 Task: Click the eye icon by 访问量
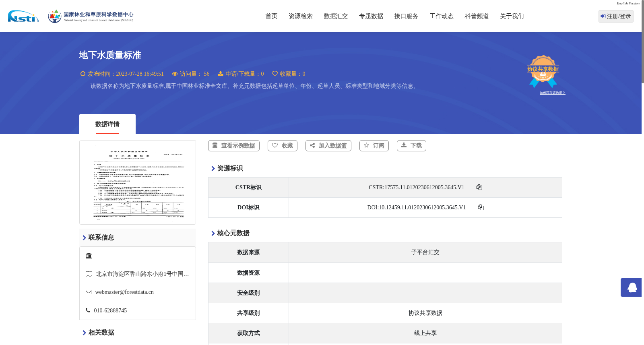(x=175, y=74)
